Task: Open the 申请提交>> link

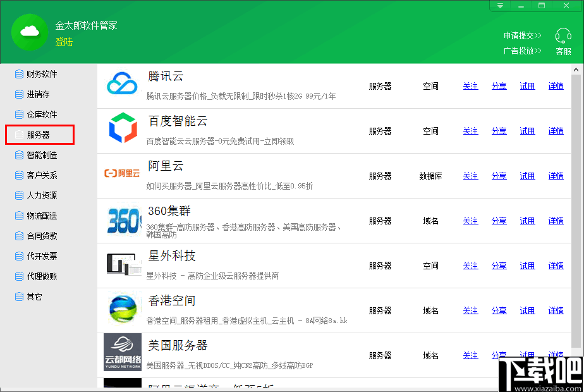Action: tap(522, 35)
